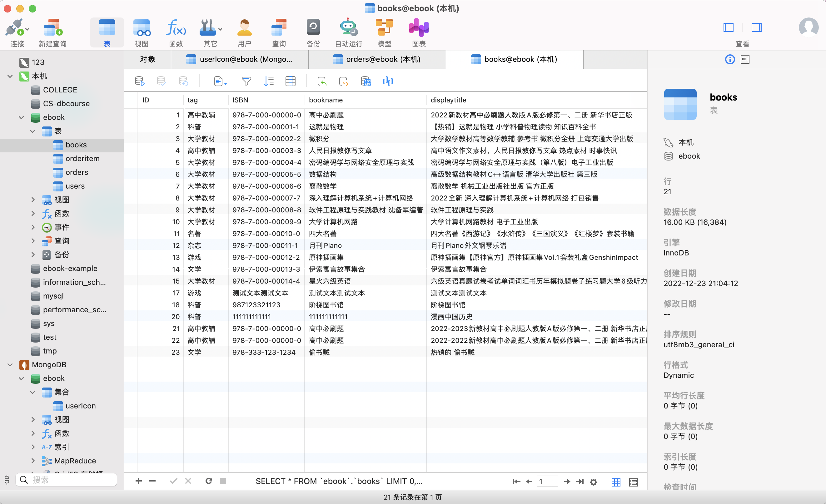Click the page number input field

(548, 482)
